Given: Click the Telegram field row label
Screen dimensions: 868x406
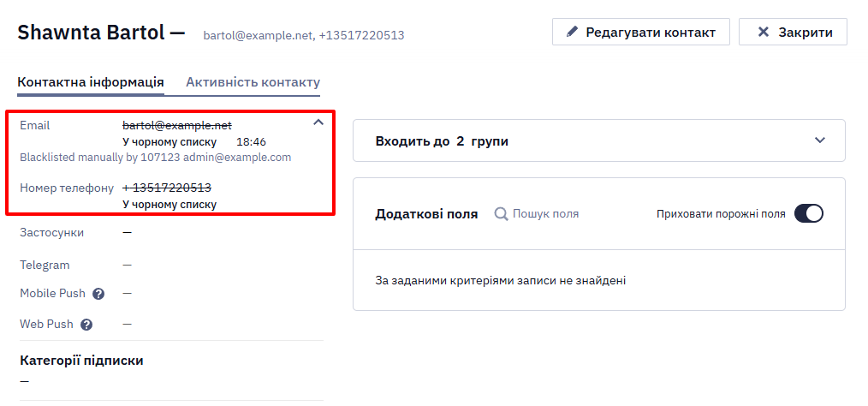Looking at the screenshot, I should pyautogui.click(x=45, y=266).
